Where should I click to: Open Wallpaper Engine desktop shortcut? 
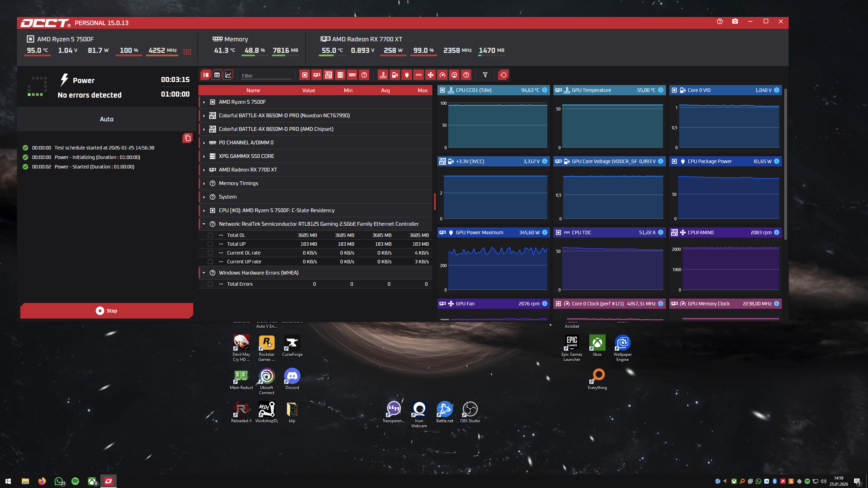coord(623,348)
